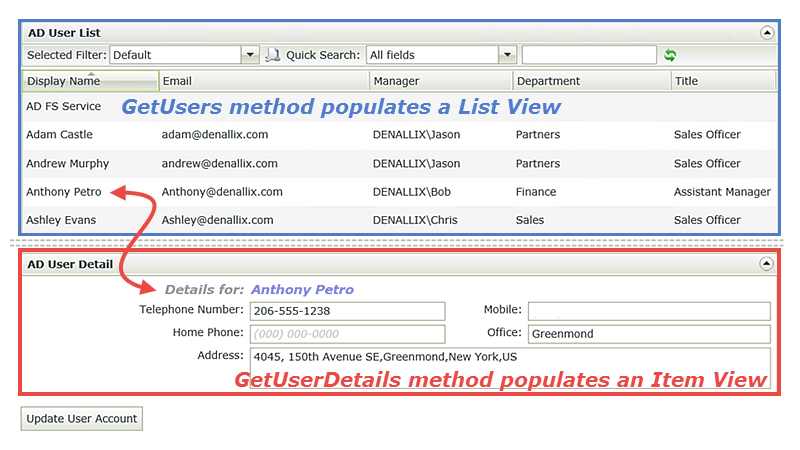
Task: Click the Home Phone field
Action: pos(347,334)
